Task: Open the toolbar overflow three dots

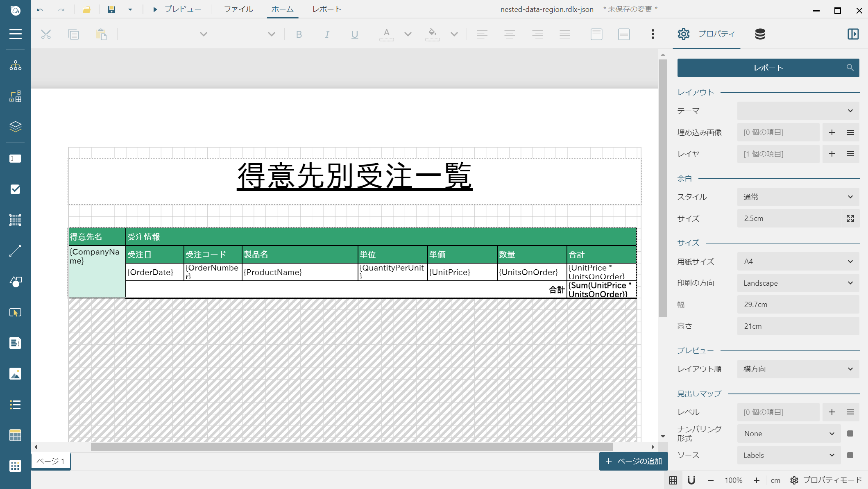Action: 653,34
